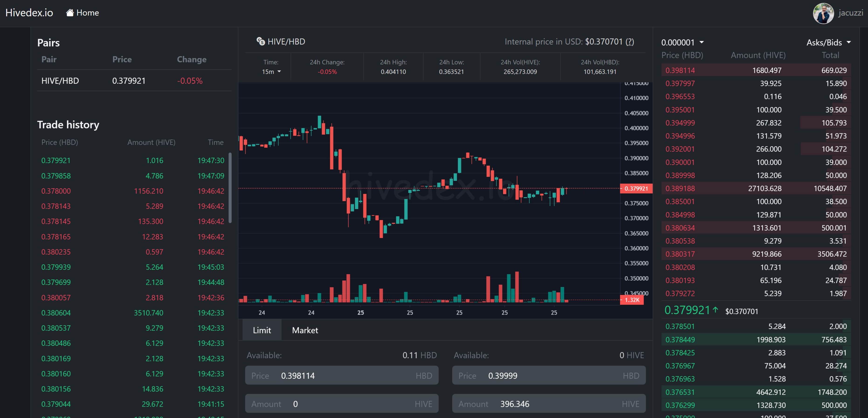Select ask order at 0.380317
Image resolution: width=868 pixels, height=418 pixels.
(x=756, y=254)
